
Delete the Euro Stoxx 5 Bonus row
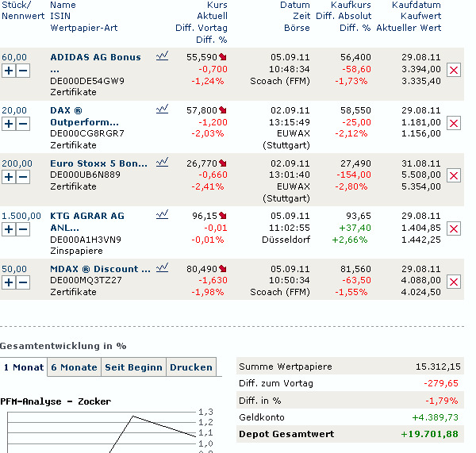454,175
